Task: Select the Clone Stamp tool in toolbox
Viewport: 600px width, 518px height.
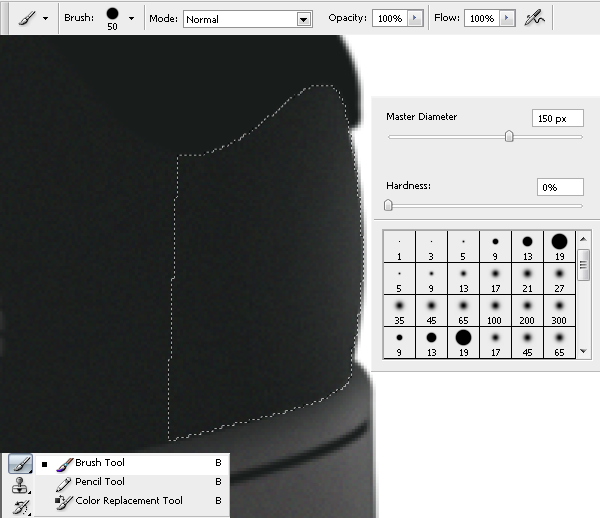Action: [x=20, y=485]
